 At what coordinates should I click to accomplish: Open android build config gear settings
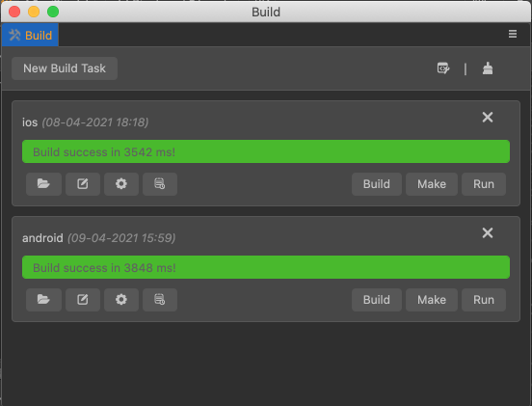coord(121,300)
